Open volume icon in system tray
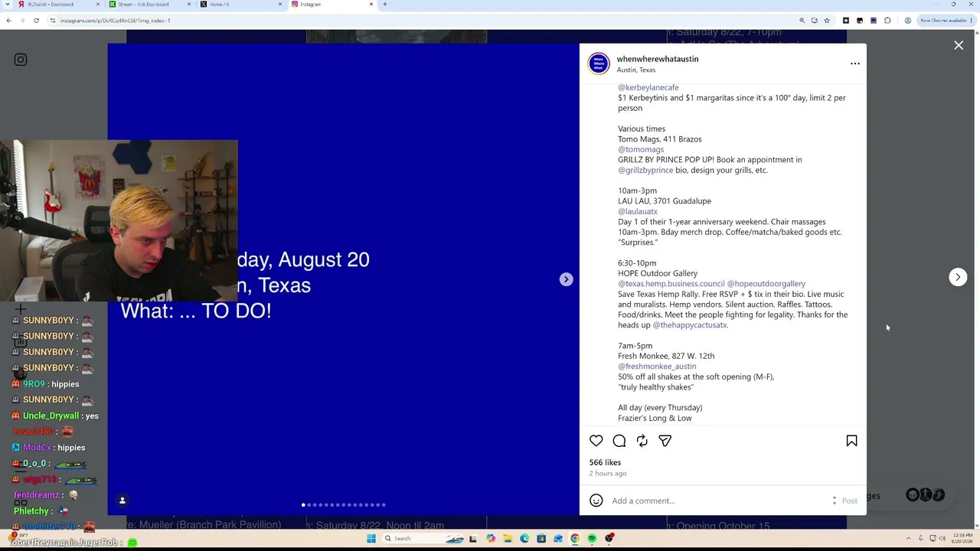 (942, 539)
